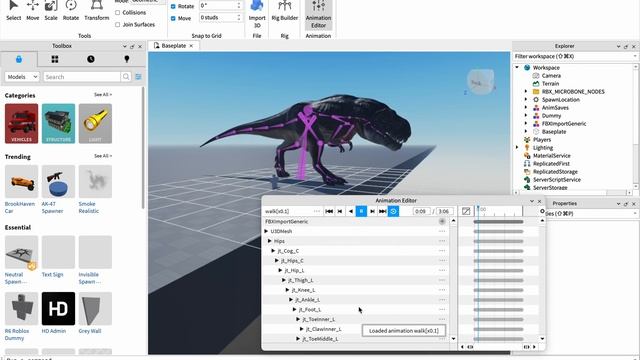Insert HD Admin model
The height and width of the screenshot is (360, 640).
click(x=58, y=309)
